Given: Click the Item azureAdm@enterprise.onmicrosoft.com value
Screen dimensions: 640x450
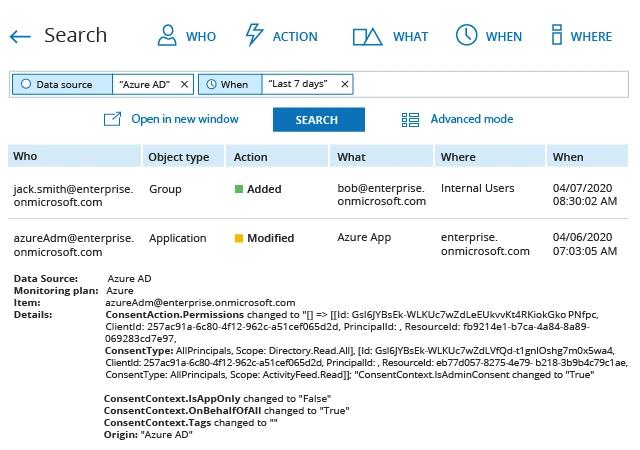Looking at the screenshot, I should pos(200,303).
